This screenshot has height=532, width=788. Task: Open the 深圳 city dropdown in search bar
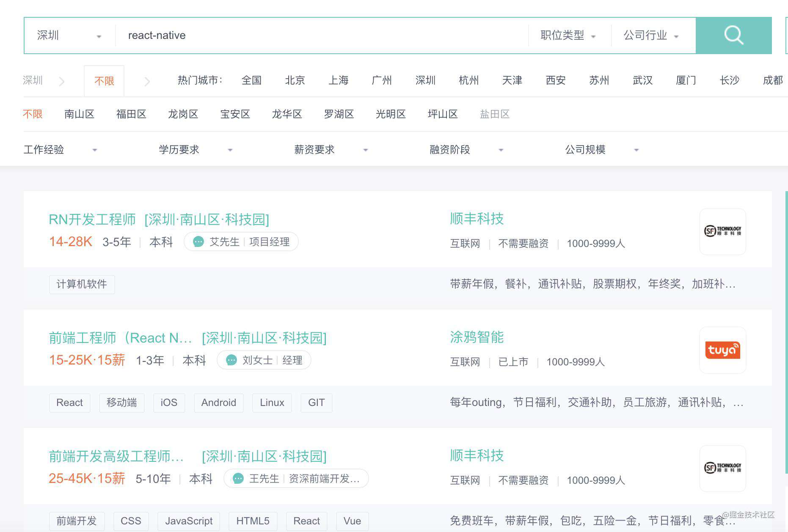[x=69, y=36]
